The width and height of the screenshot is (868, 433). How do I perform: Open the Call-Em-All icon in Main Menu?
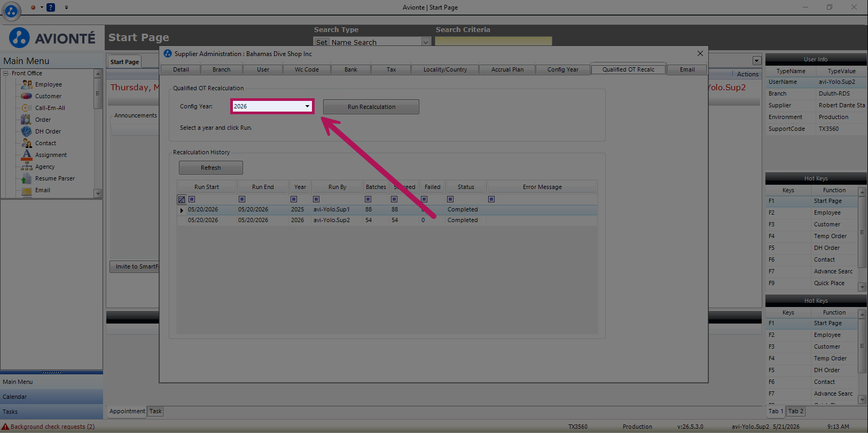(x=27, y=108)
